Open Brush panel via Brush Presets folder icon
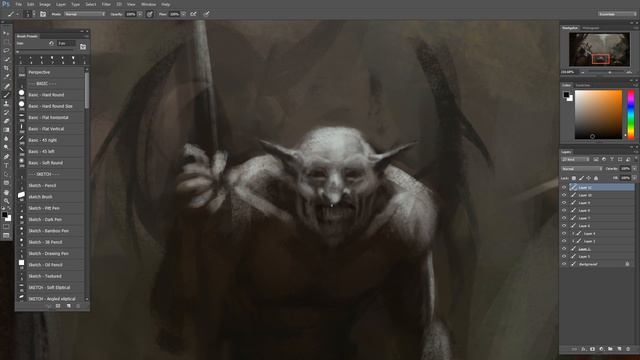This screenshot has height=360, width=640. tap(83, 47)
